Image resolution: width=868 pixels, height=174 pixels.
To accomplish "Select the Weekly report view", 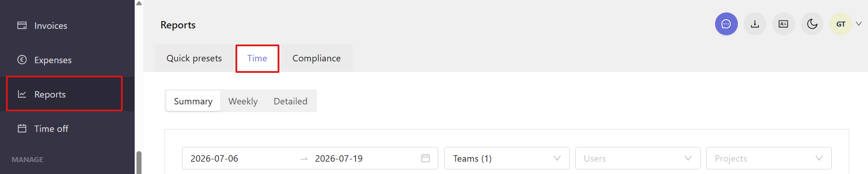I will tap(243, 101).
